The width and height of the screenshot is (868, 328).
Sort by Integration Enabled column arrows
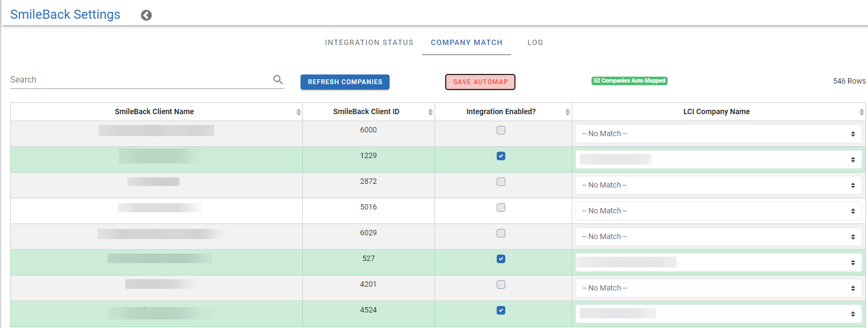[567, 112]
